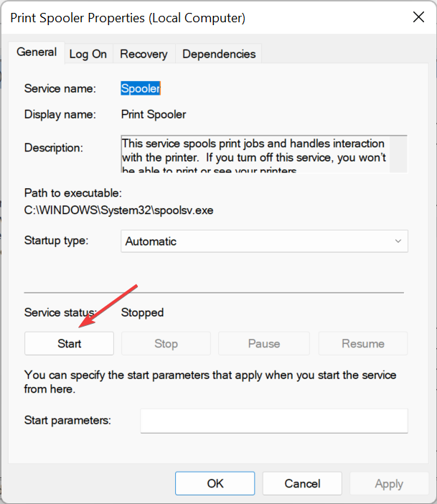Click the Apply button
This screenshot has width=437, height=504.
point(389,483)
